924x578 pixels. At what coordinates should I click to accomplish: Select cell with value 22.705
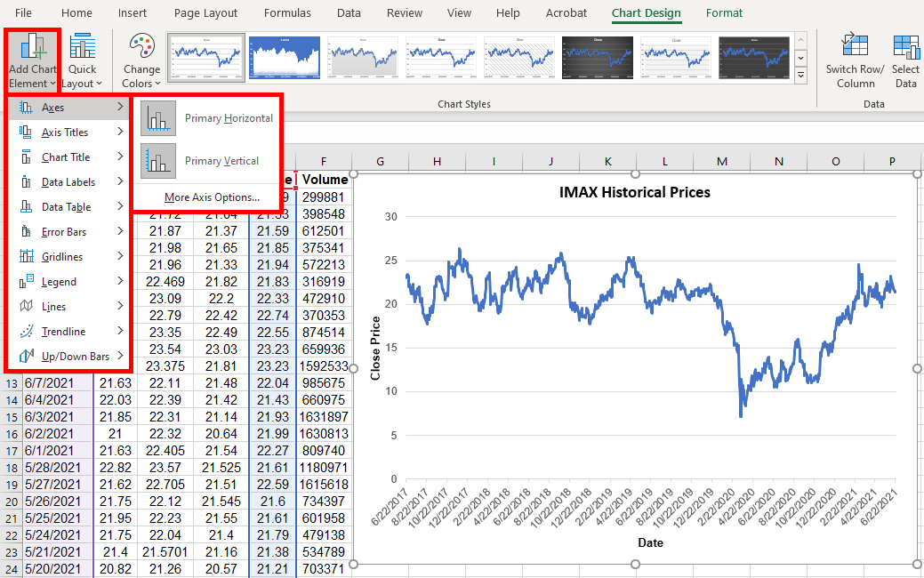165,485
